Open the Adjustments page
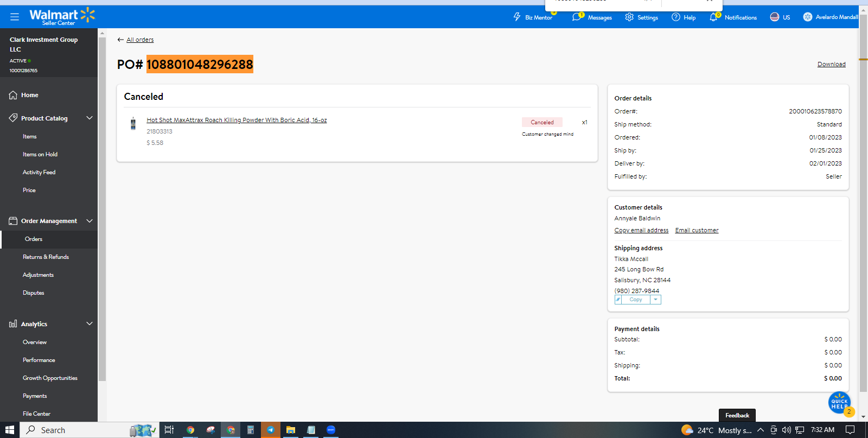The height and width of the screenshot is (438, 868). coord(39,275)
